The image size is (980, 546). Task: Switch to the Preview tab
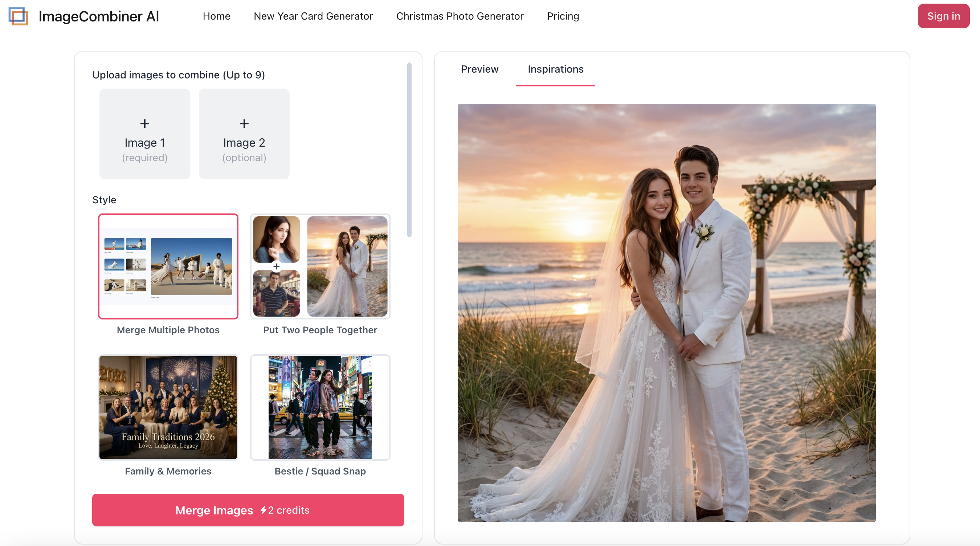(x=479, y=69)
